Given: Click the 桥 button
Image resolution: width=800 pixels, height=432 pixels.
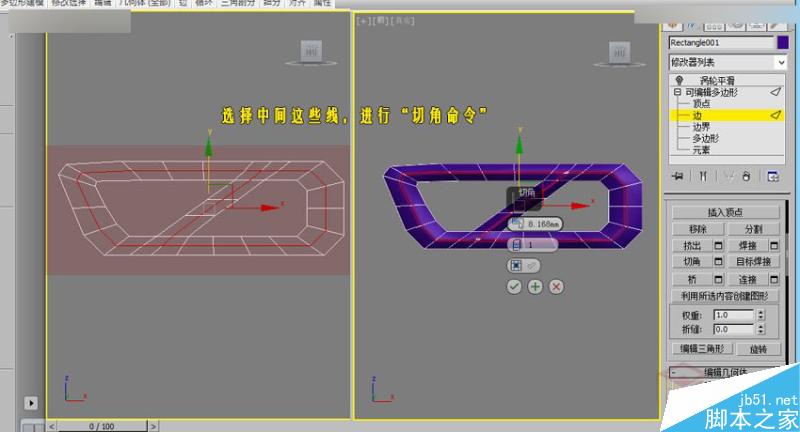Looking at the screenshot, I should pyautogui.click(x=692, y=279).
